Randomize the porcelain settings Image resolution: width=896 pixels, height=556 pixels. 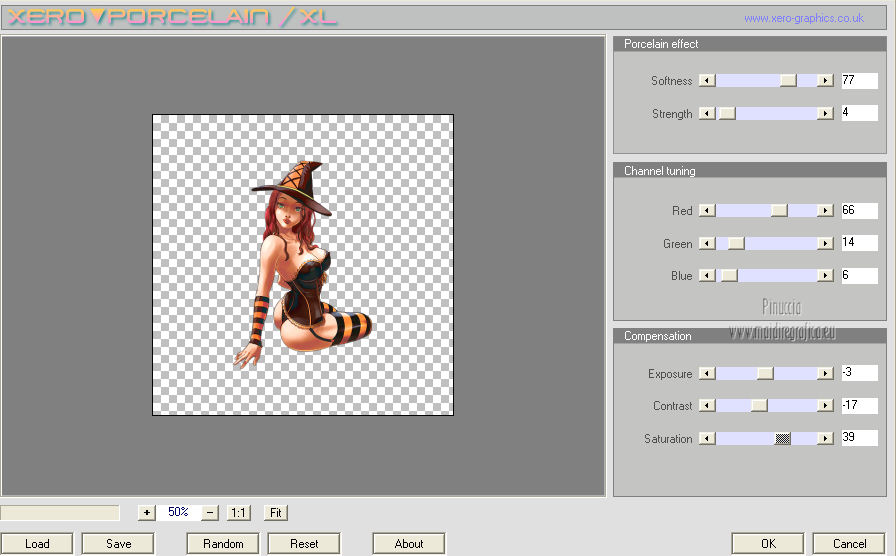(223, 544)
